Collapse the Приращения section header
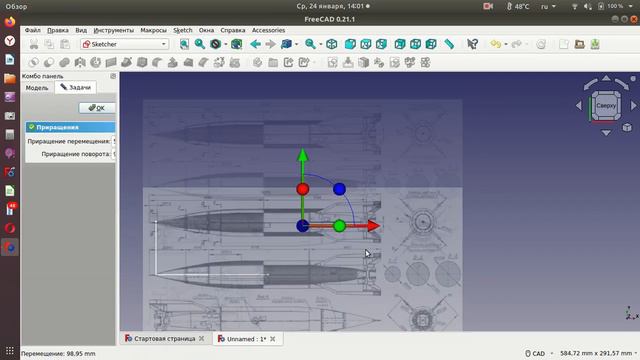The image size is (640, 360). [x=70, y=127]
